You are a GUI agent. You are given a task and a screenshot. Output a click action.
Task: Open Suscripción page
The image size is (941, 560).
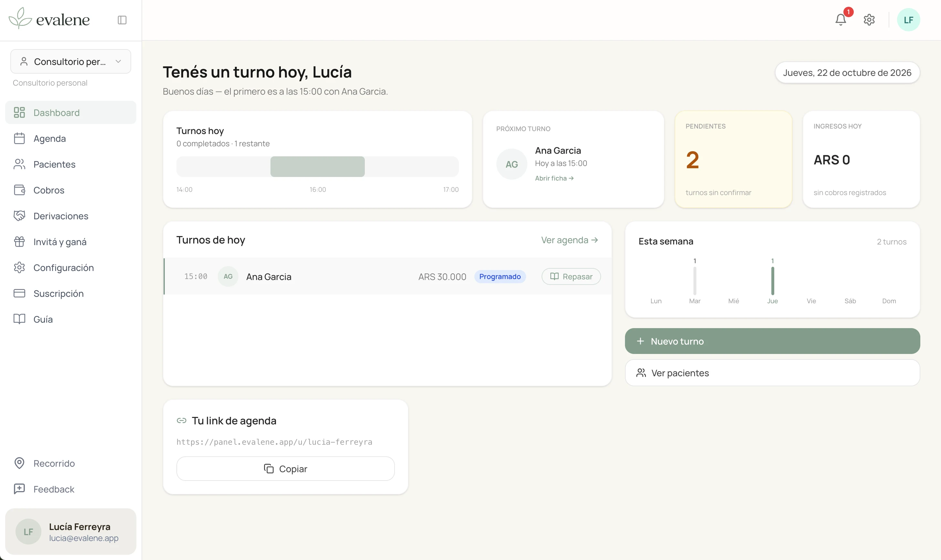click(x=70, y=294)
